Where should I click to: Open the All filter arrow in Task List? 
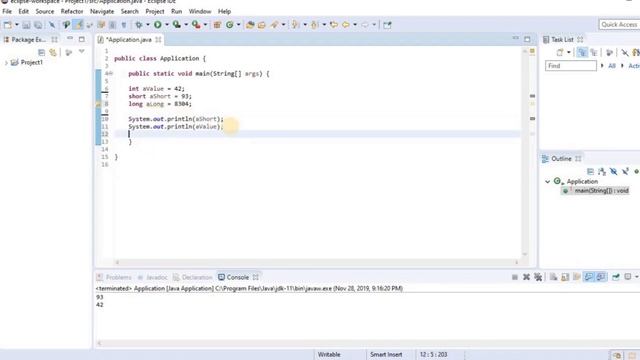click(602, 66)
